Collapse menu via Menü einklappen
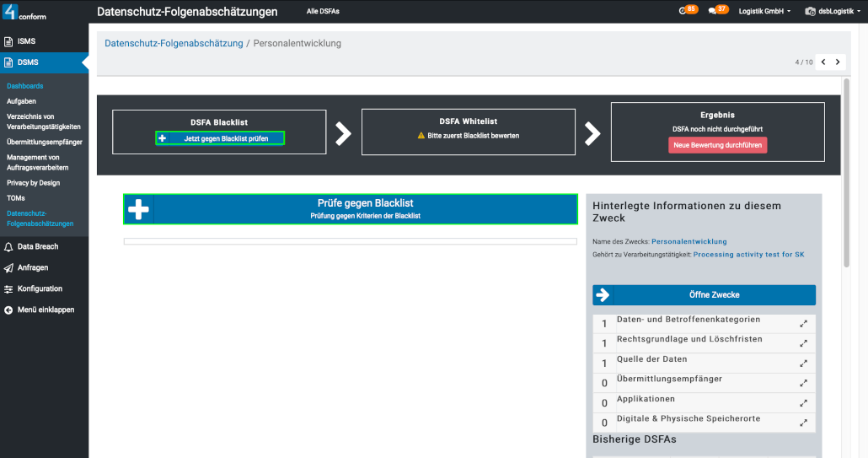Image resolution: width=868 pixels, height=458 pixels. click(x=44, y=310)
